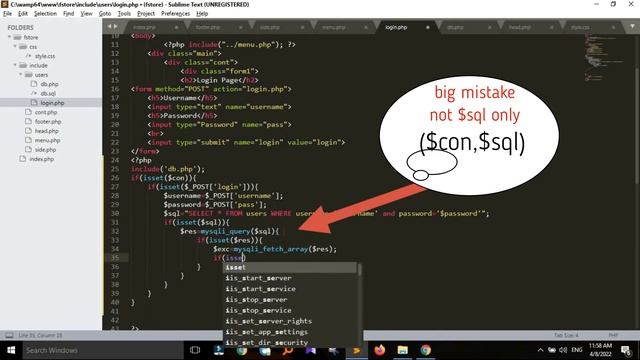Viewport: 640px width, 360px height.
Task: Switch to the menu.php tab
Action: (333, 27)
